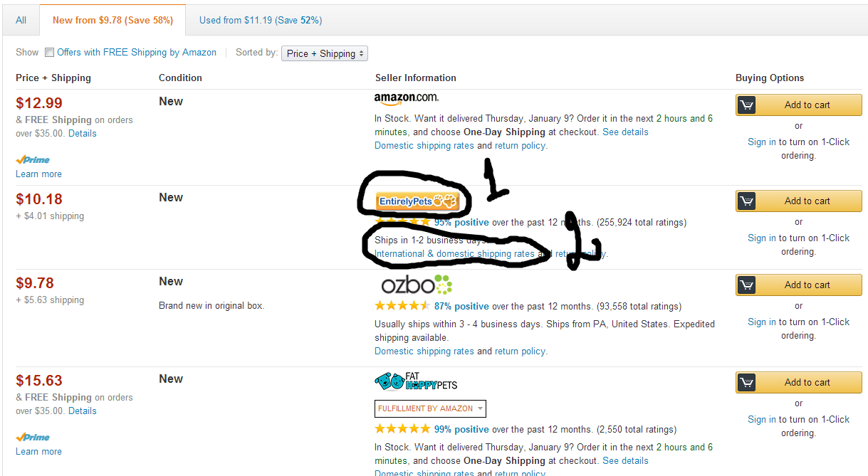Open the ozbo seller logo
The image size is (868, 476).
tap(417, 285)
